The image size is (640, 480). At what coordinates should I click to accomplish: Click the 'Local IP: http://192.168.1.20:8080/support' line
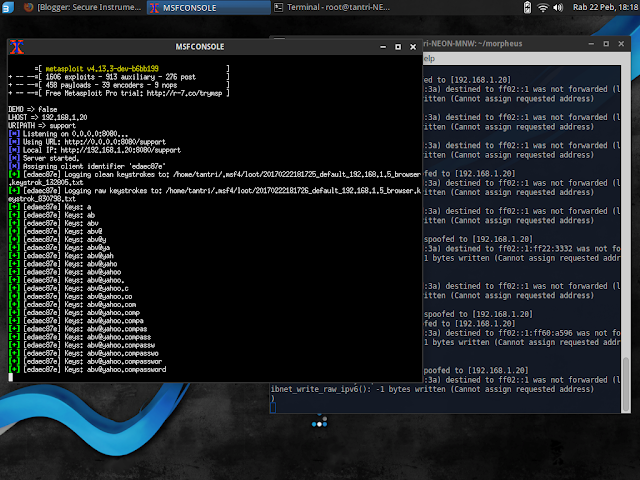pyautogui.click(x=95, y=150)
